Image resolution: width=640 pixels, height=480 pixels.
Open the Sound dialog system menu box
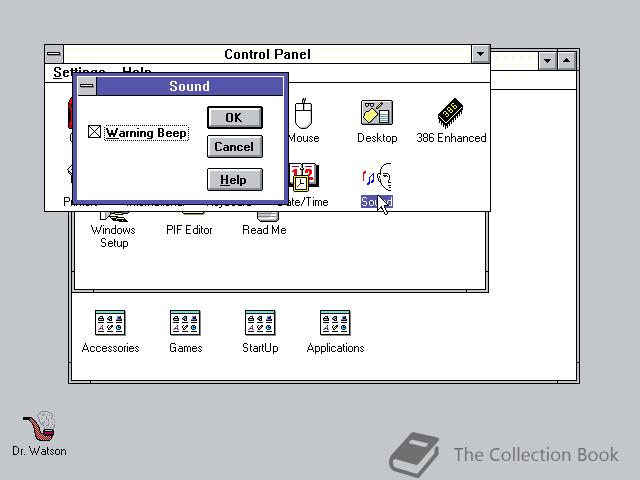[87, 86]
